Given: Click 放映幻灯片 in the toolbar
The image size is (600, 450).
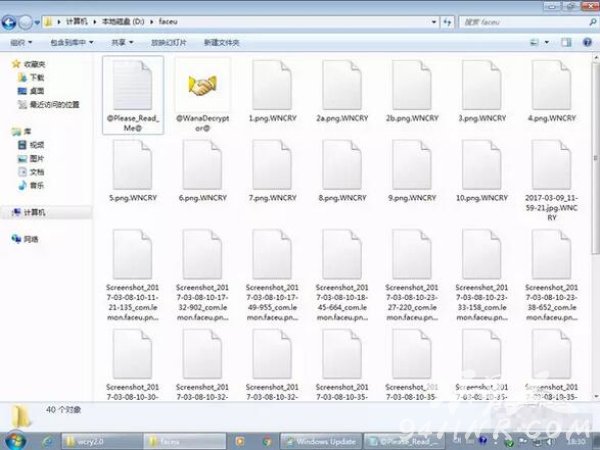Looking at the screenshot, I should coord(168,42).
